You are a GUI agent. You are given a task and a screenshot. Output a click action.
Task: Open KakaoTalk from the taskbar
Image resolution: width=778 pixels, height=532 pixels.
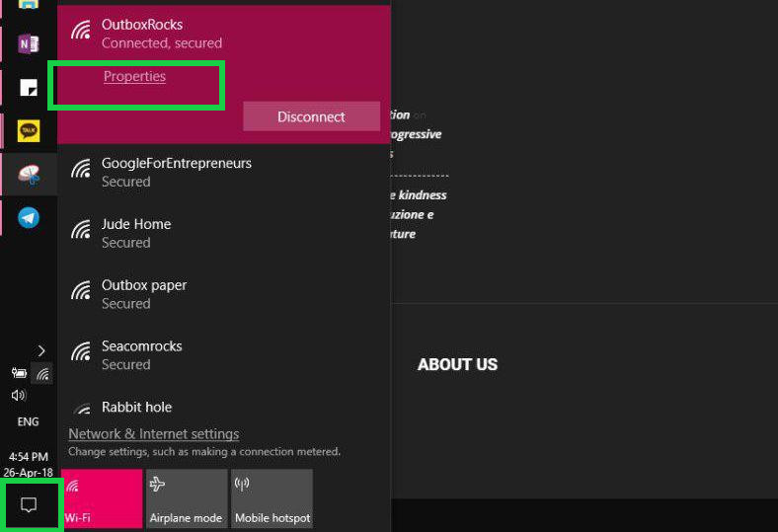(29, 131)
